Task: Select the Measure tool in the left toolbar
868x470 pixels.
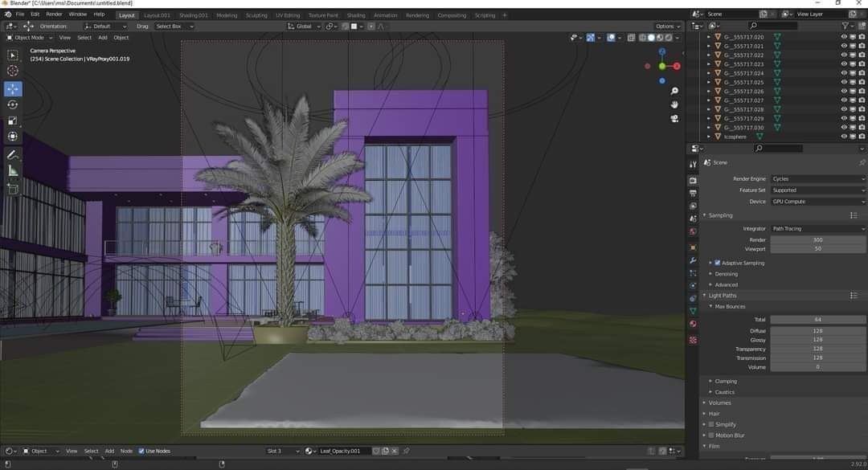Action: [x=12, y=171]
